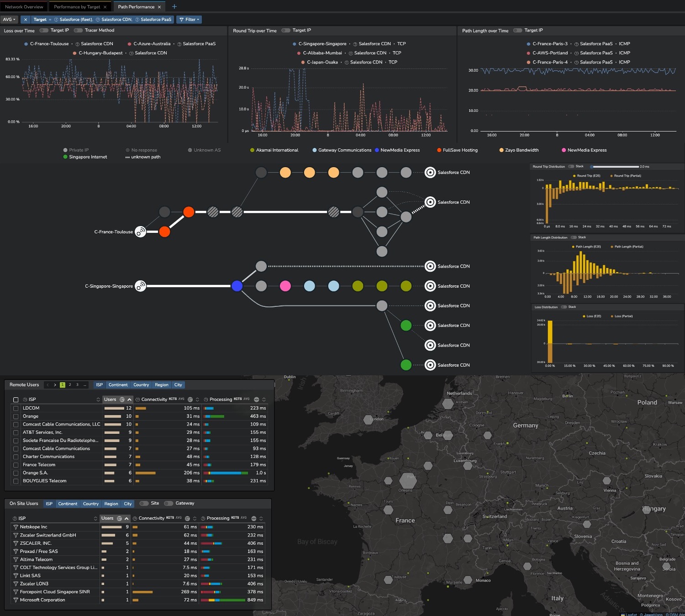Open the Leaflet attribution link on map

(x=631, y=614)
